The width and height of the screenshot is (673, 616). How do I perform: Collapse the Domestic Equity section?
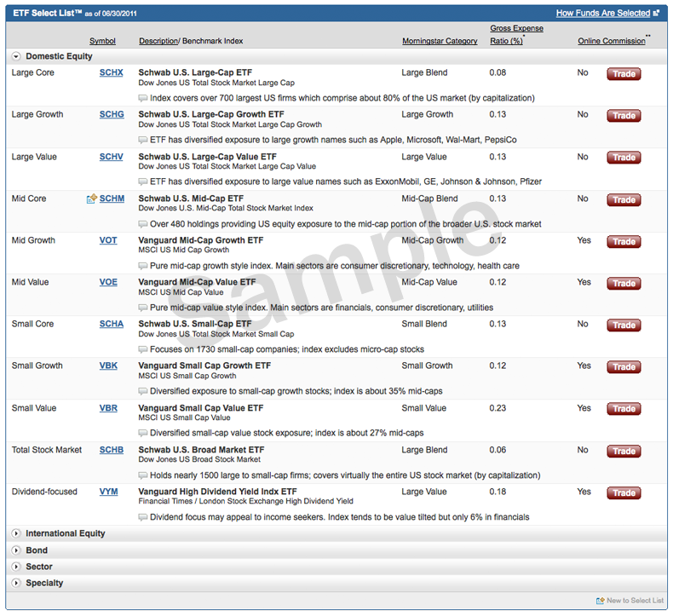point(16,56)
